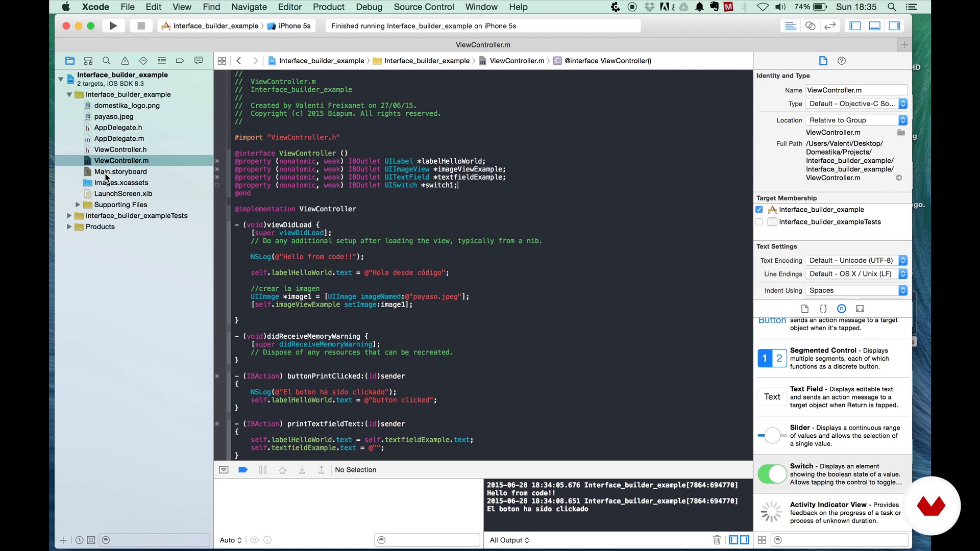Image resolution: width=980 pixels, height=551 pixels.
Task: Toggle breakpoints activation in debug bar
Action: [x=243, y=470]
